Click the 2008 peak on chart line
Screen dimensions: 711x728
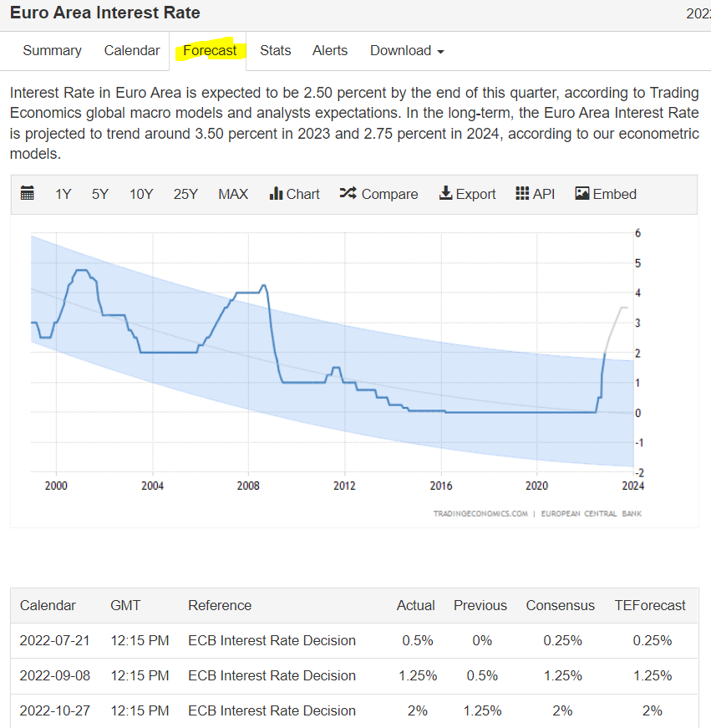(x=264, y=286)
